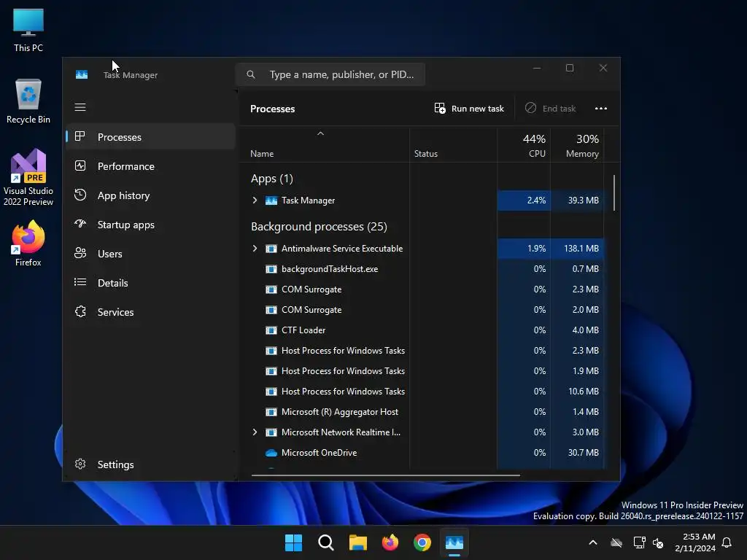
Task: Select the CTF Loader process
Action: 422,330
